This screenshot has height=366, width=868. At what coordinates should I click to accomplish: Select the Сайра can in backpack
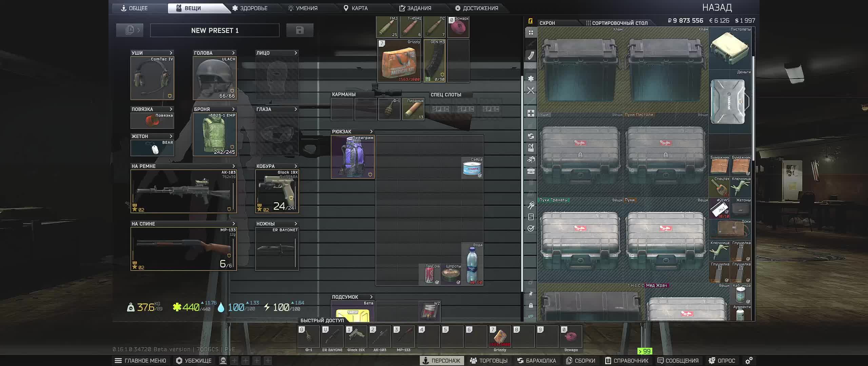pos(472,167)
